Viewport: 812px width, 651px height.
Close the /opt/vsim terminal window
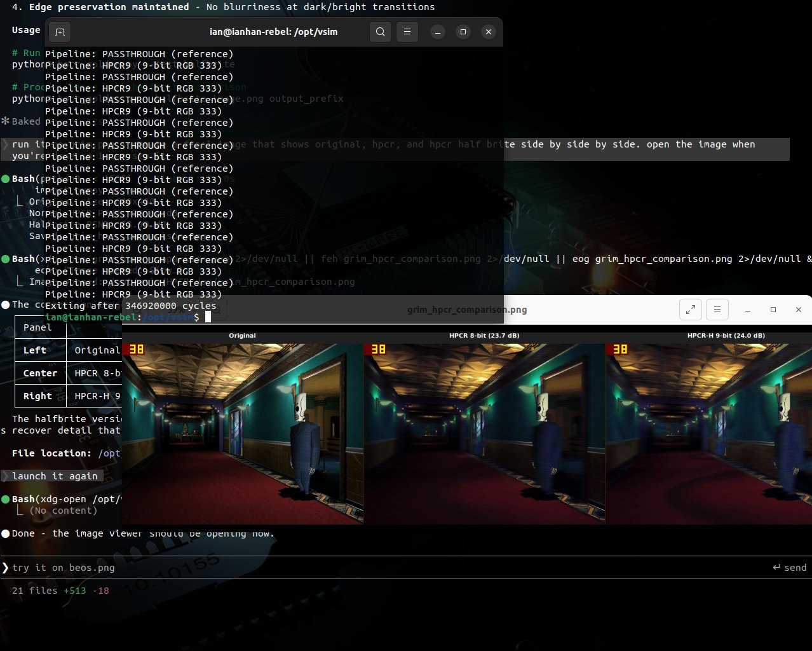tap(488, 32)
